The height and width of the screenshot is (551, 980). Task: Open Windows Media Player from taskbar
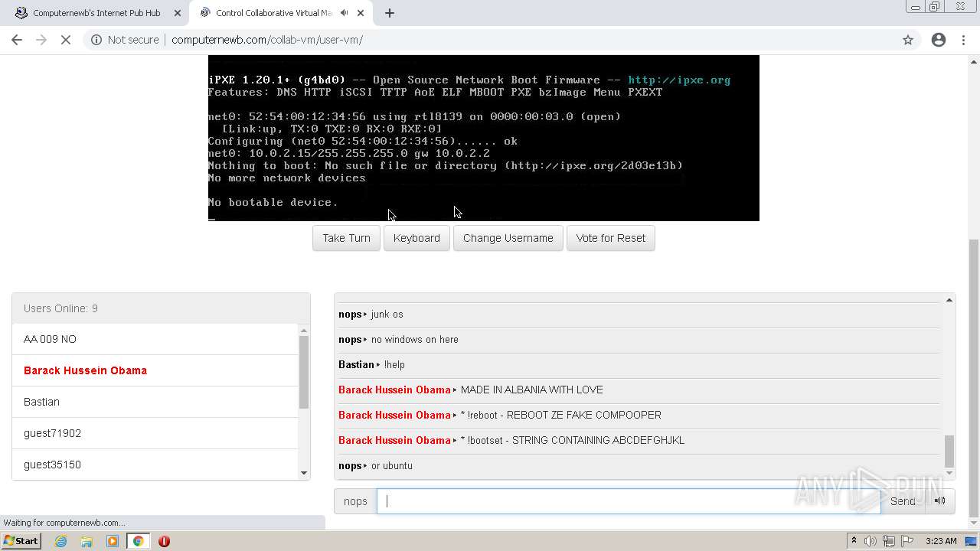pyautogui.click(x=113, y=541)
